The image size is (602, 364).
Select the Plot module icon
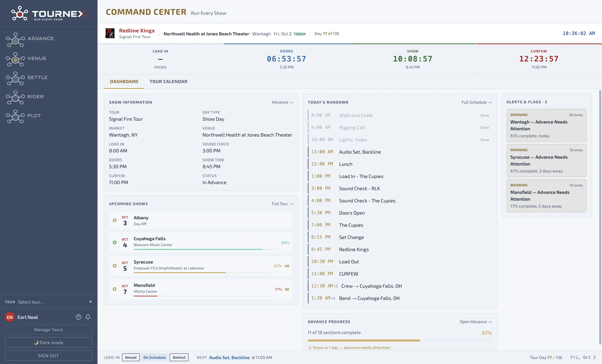pyautogui.click(x=15, y=117)
